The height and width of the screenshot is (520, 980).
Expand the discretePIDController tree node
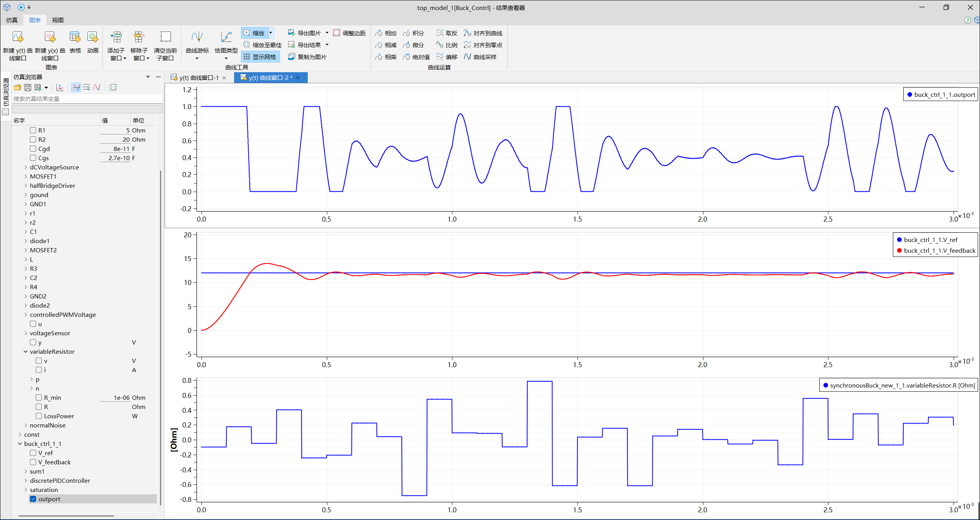click(26, 480)
